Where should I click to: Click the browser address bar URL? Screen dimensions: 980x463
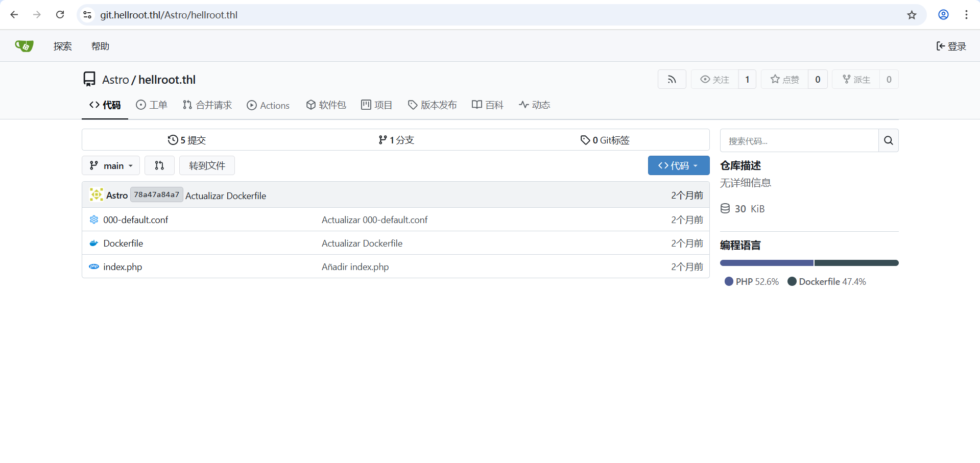pos(169,15)
